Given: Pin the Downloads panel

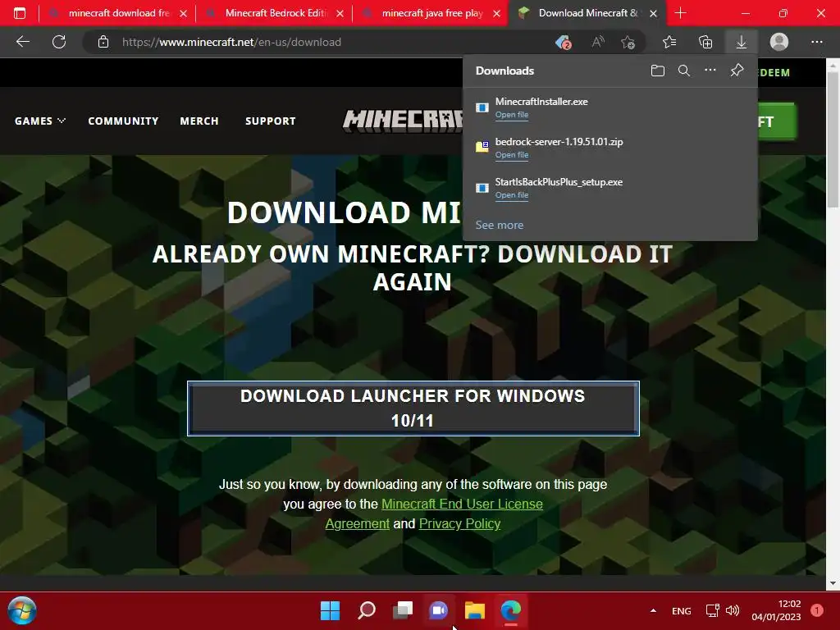Looking at the screenshot, I should (x=737, y=71).
